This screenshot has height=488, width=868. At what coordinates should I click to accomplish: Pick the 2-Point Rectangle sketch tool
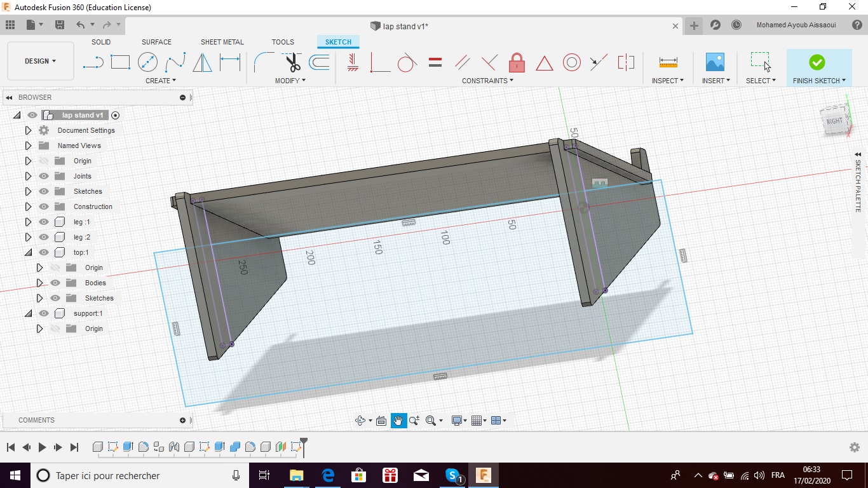(x=120, y=62)
